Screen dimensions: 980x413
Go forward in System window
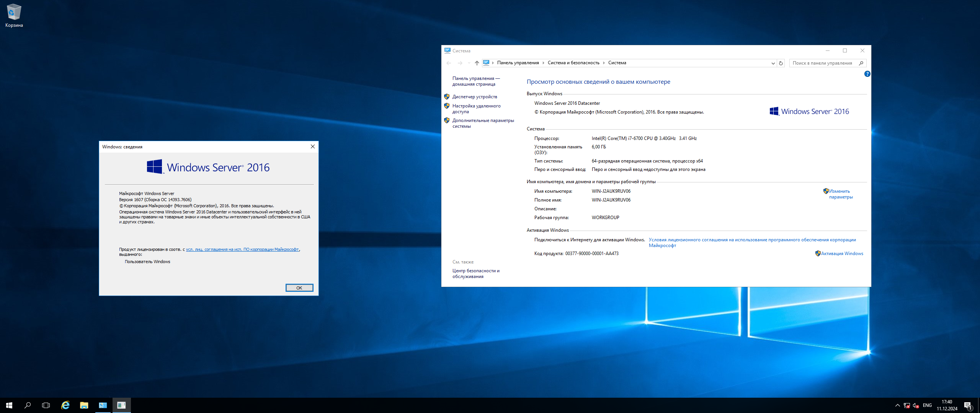coord(460,63)
